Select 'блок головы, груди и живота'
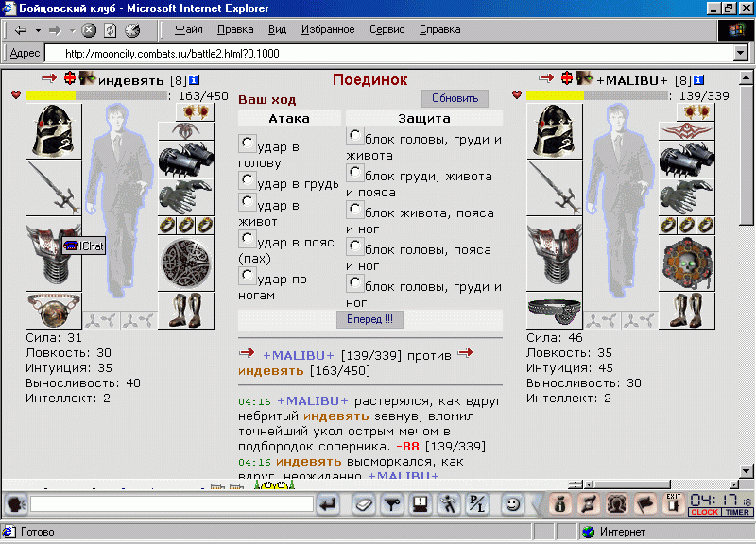Image resolution: width=756 pixels, height=544 pixels. [x=355, y=135]
